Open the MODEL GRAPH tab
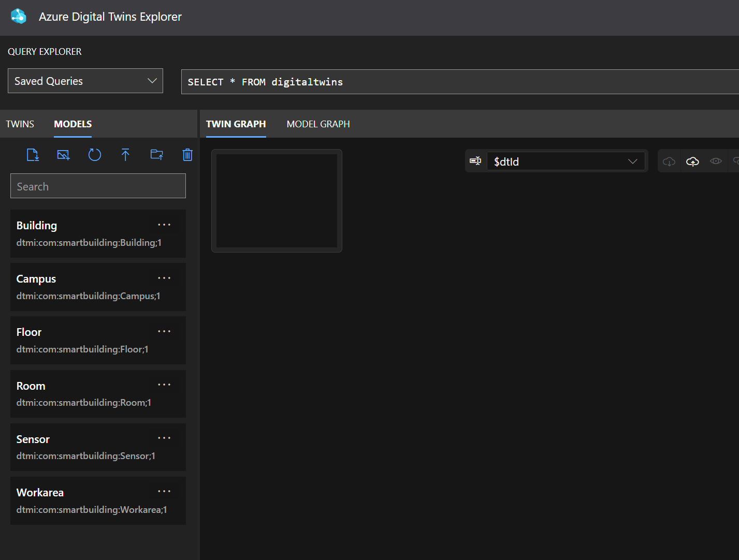The height and width of the screenshot is (560, 739). 318,124
